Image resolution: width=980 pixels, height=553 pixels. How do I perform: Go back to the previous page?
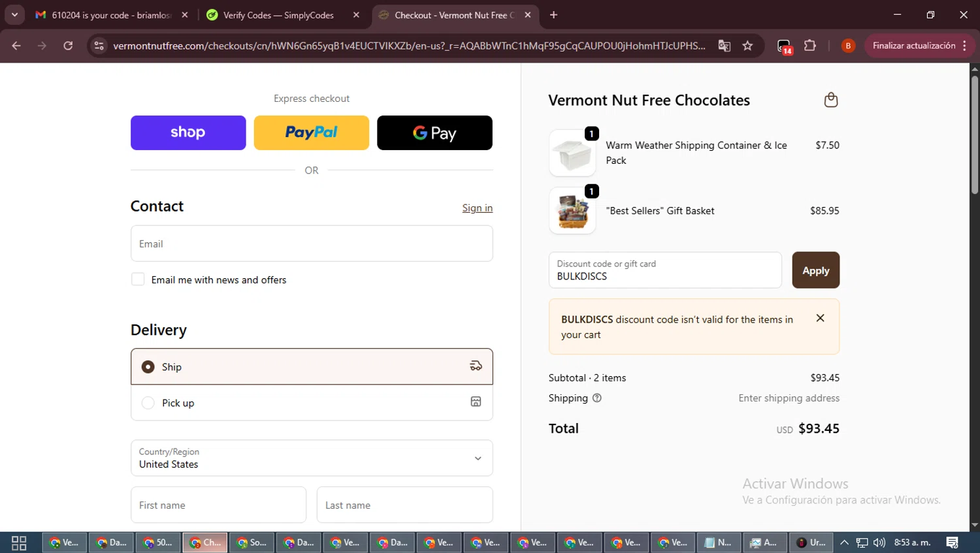click(16, 46)
